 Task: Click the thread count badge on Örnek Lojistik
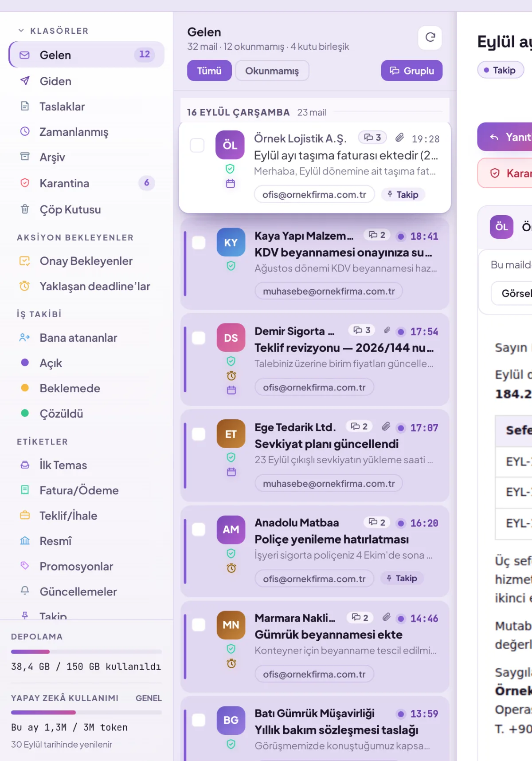(372, 138)
